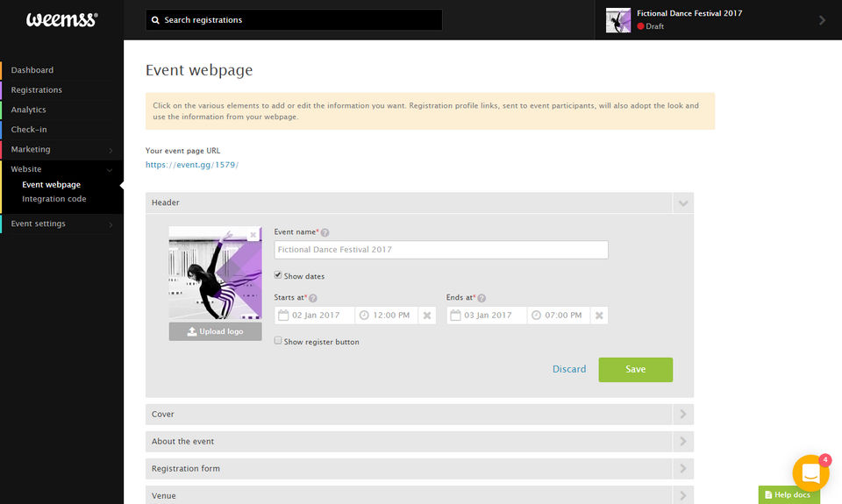The image size is (842, 504).
Task: Clear the Starts at date with X
Action: coord(427,316)
